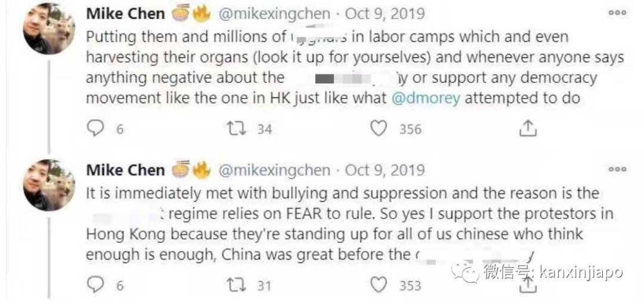Open the @mikexingchen handle on the first tweet
The image size is (644, 302).
274,14
